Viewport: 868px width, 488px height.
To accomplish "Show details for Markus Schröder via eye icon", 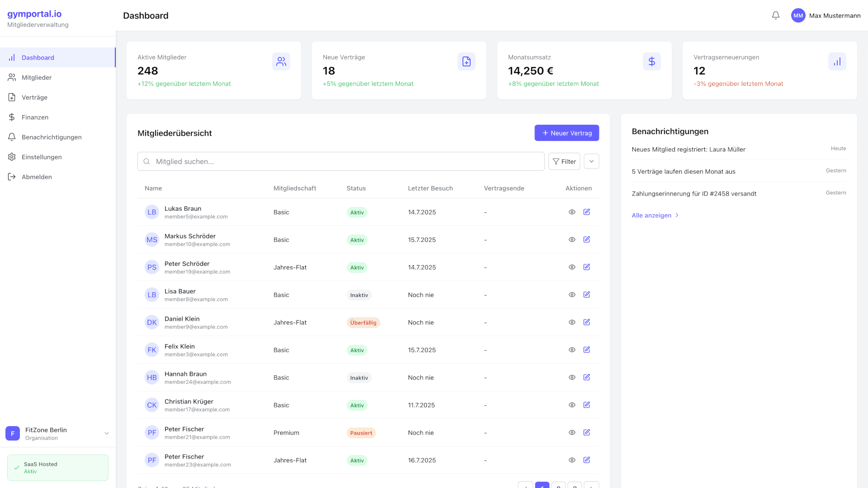I will coord(572,239).
